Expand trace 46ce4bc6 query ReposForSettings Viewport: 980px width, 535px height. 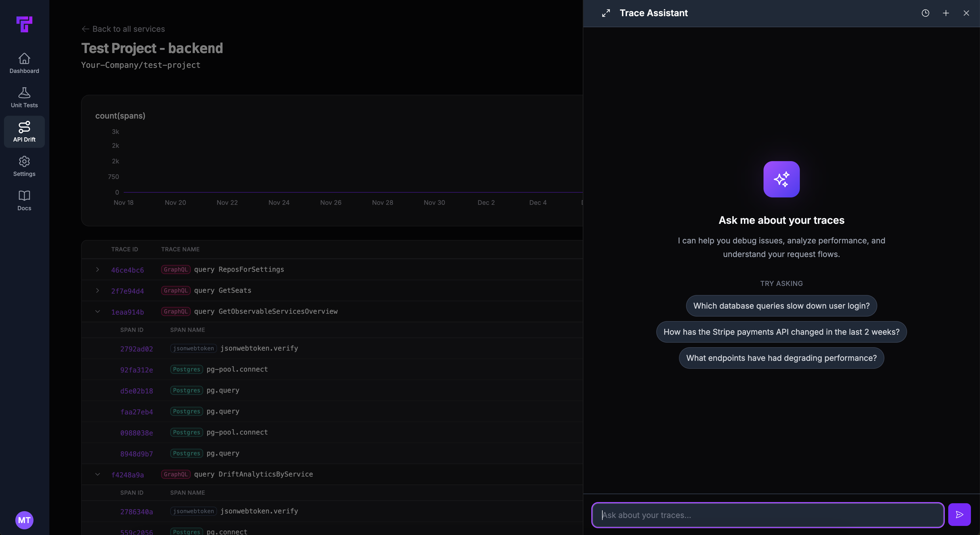pos(98,269)
